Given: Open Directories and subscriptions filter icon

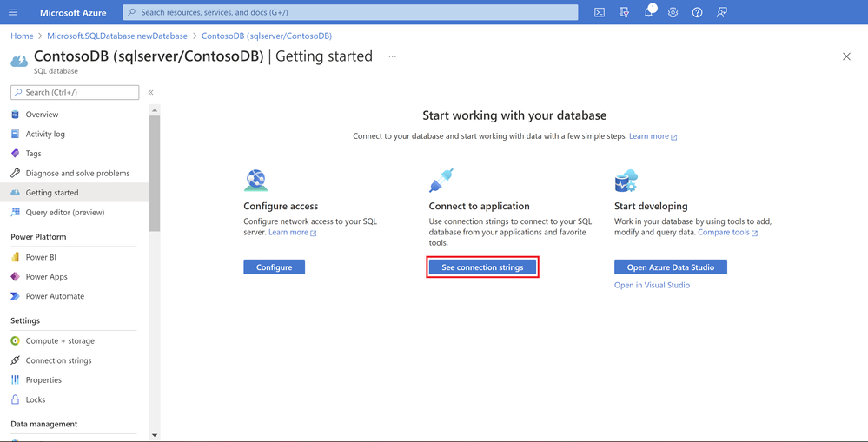Looking at the screenshot, I should (x=624, y=12).
